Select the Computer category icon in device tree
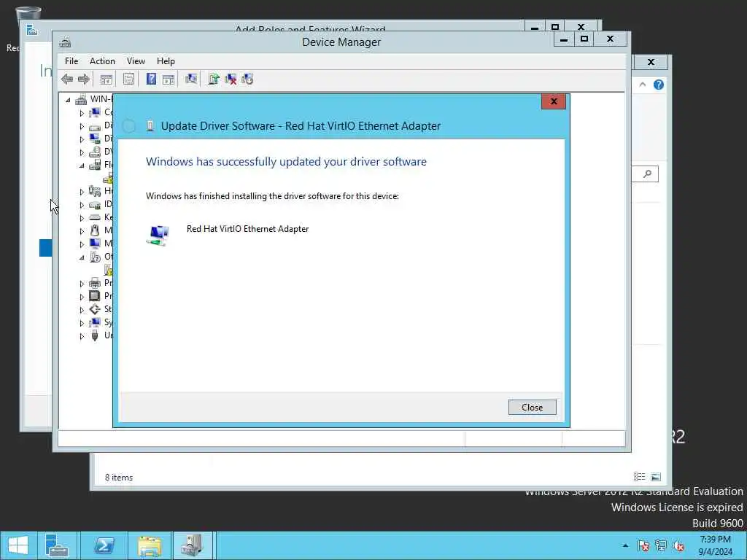This screenshot has height=560, width=747. pos(95,112)
